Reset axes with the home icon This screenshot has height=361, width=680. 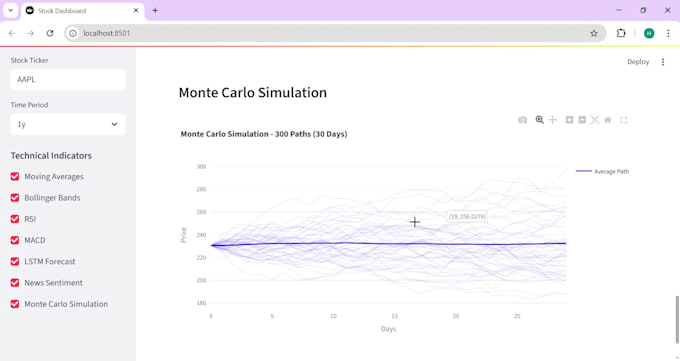(608, 120)
